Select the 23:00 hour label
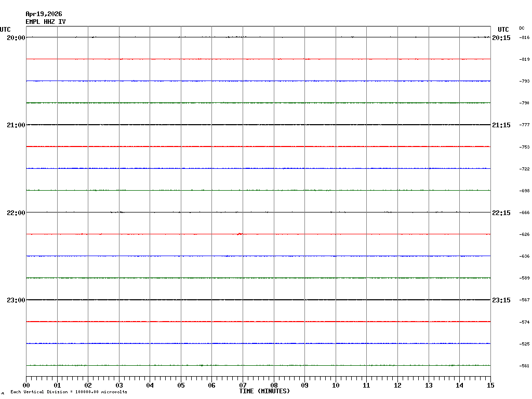The image size is (532, 399). 16,300
